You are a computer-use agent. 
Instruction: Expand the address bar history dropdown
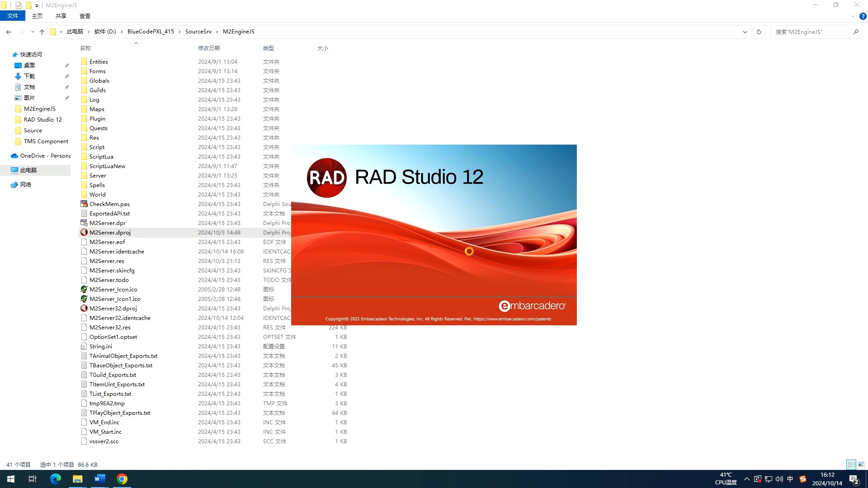(745, 32)
